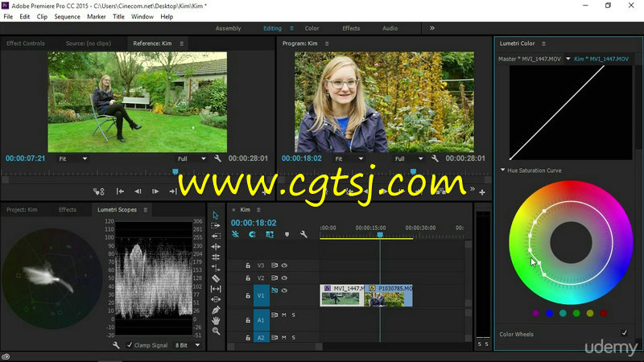Go to In point in Reference monitor
This screenshot has height=362, width=644.
120,191
